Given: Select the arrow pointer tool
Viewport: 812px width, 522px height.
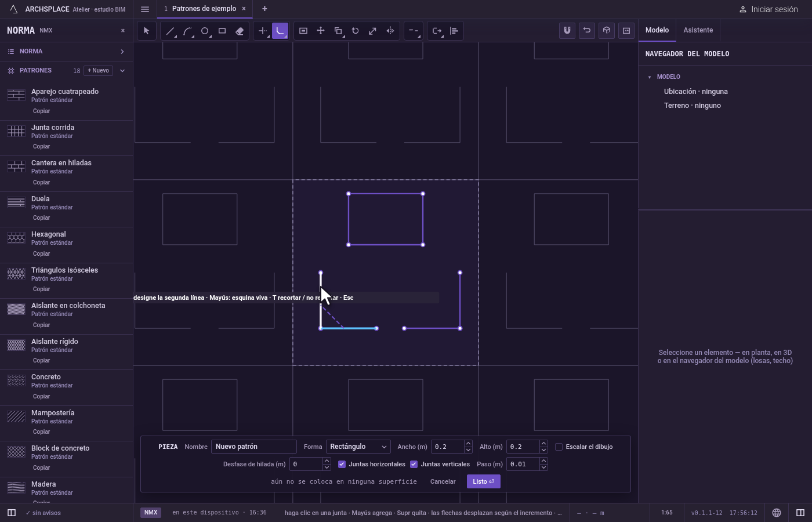Looking at the screenshot, I should [146, 31].
